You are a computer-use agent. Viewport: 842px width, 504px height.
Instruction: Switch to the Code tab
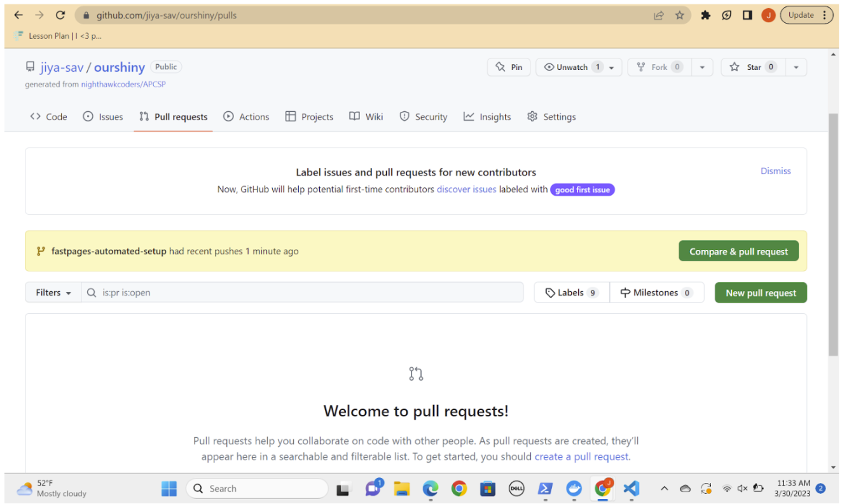48,117
